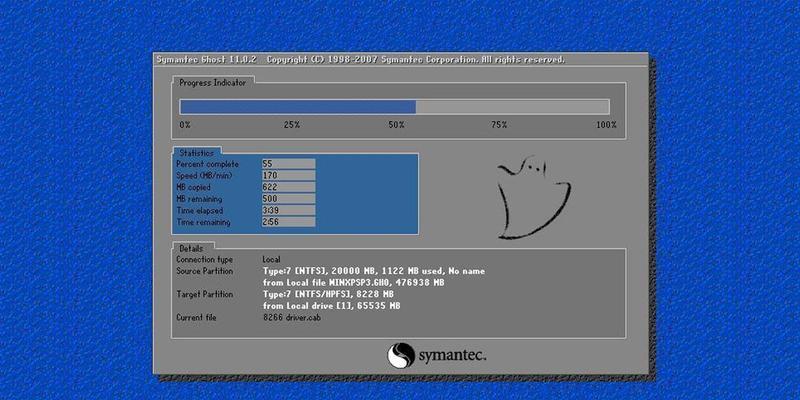Click the Time remaining label
Screen dimensions: 800x400
click(203, 223)
